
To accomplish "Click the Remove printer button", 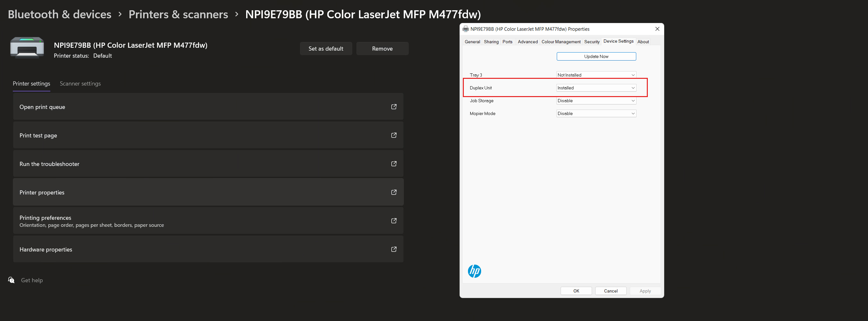I will coord(382,48).
